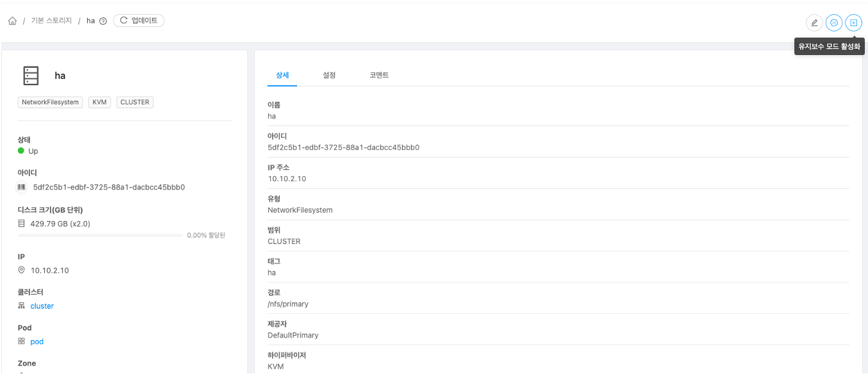Switch to the 설정 tab
The height and width of the screenshot is (374, 868).
point(329,75)
